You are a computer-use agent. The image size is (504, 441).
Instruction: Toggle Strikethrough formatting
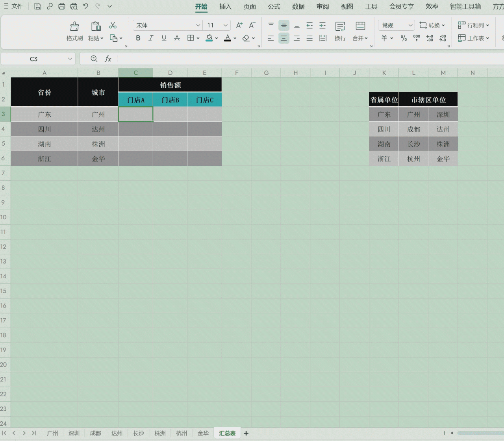pyautogui.click(x=177, y=38)
